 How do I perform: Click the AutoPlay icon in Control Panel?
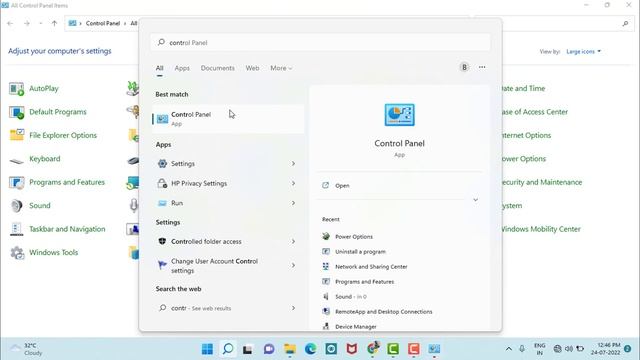(x=17, y=89)
